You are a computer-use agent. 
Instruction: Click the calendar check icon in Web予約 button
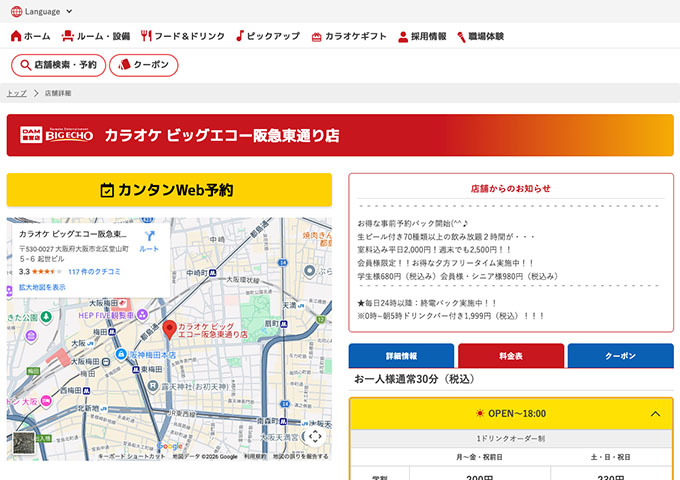(107, 190)
